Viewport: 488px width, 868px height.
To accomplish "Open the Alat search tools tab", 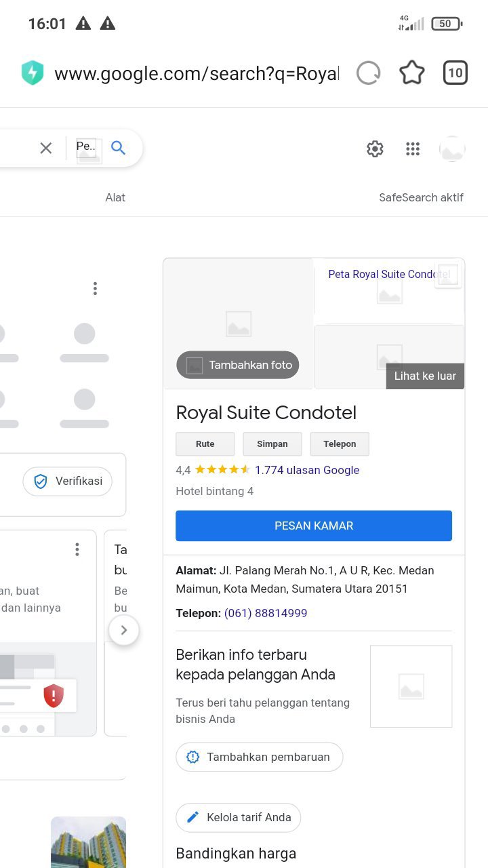I will coord(115,198).
